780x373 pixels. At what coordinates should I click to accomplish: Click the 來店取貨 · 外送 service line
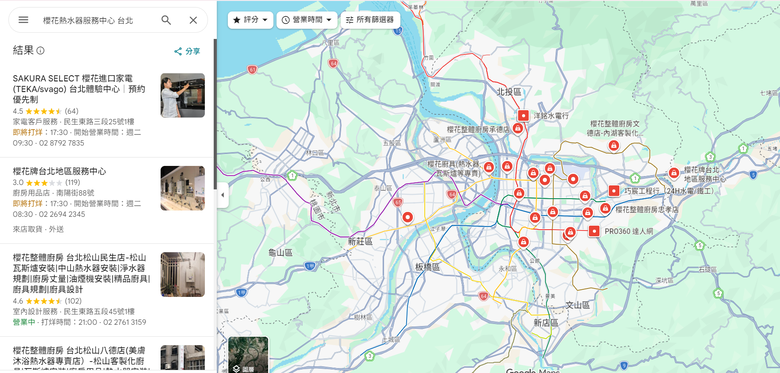click(38, 229)
